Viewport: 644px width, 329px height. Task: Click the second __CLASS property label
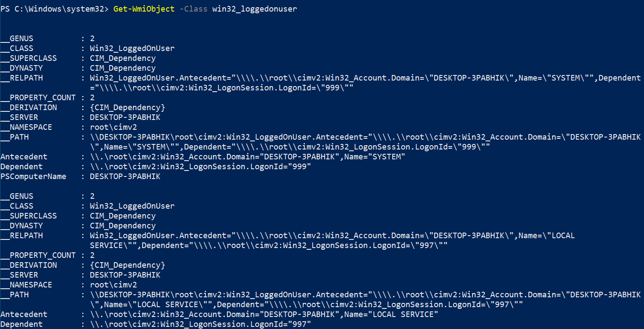coord(17,206)
